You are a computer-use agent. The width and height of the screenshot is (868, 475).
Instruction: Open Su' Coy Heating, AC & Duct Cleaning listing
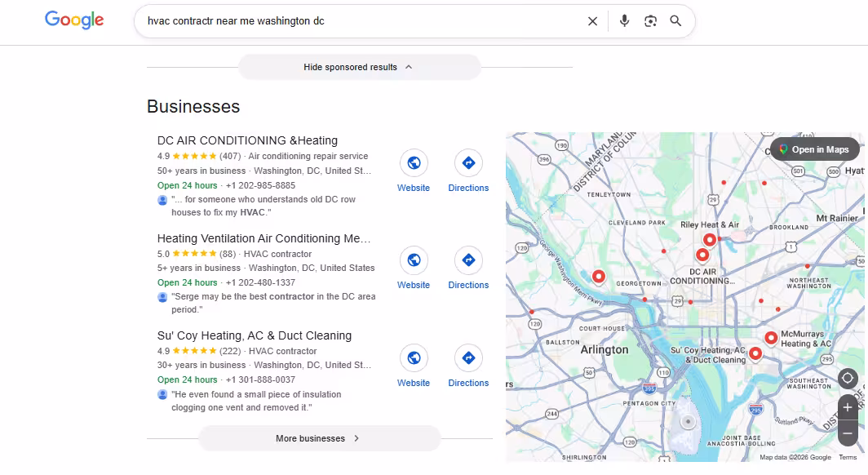[x=254, y=335]
